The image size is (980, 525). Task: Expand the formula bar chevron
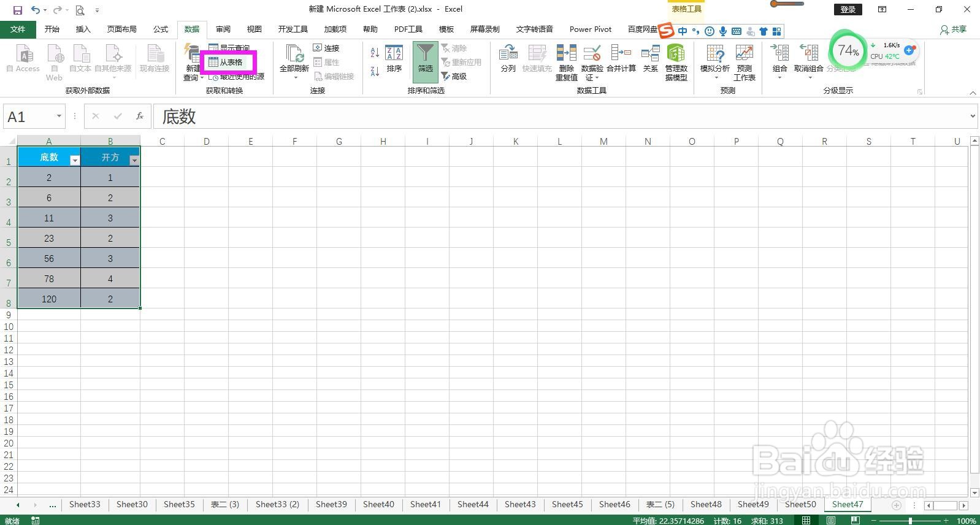click(x=973, y=116)
